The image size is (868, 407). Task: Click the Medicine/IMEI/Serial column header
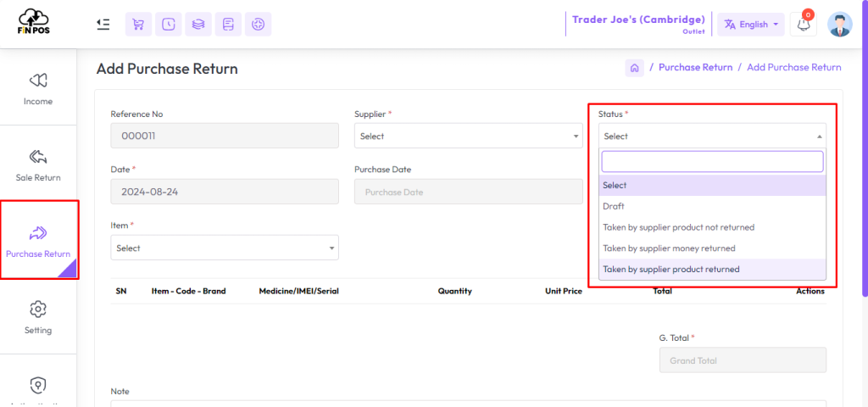point(299,291)
